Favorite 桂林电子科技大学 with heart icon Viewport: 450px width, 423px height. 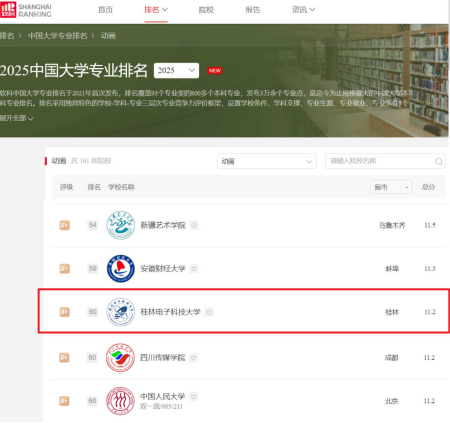209,312
